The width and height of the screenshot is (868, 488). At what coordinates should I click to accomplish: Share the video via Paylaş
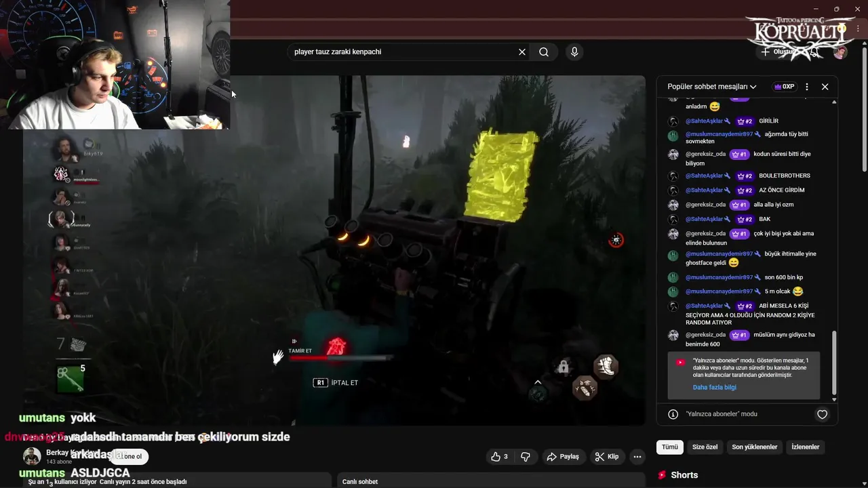563,457
